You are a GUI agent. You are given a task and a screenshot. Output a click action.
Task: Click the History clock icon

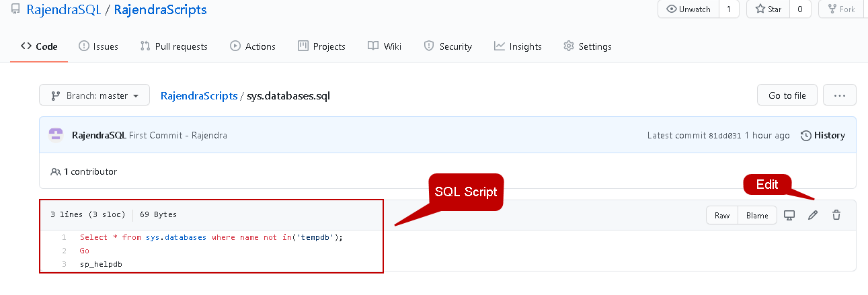tap(806, 135)
